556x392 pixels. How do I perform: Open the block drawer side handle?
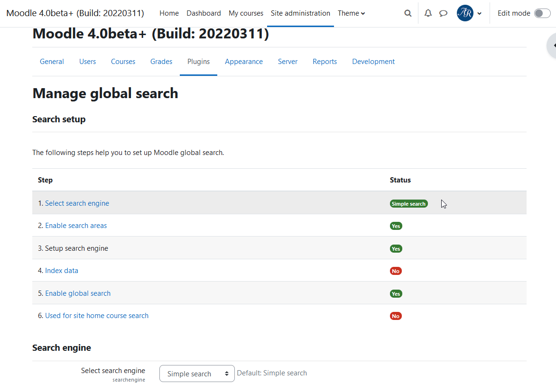click(x=552, y=46)
